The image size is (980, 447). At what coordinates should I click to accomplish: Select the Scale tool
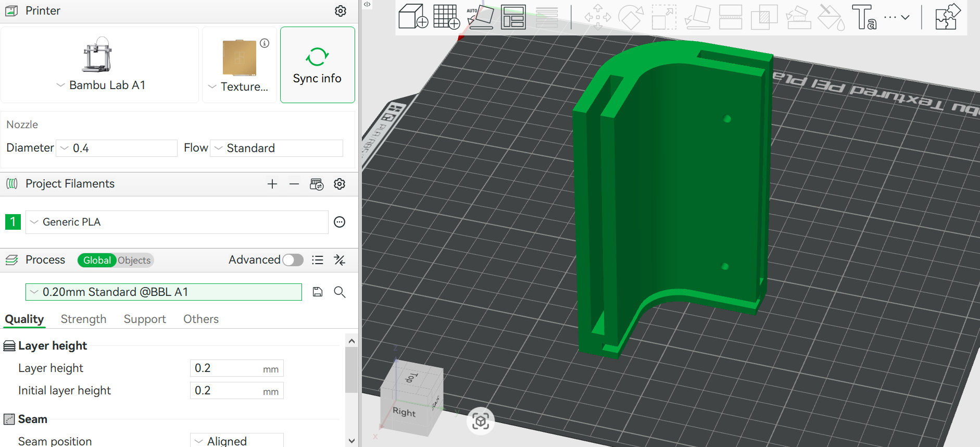pos(664,17)
